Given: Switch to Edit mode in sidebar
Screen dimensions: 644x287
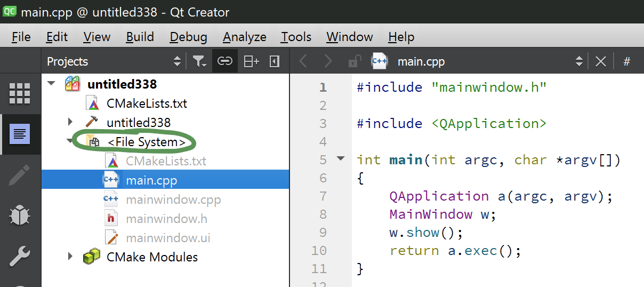Looking at the screenshot, I should [20, 133].
